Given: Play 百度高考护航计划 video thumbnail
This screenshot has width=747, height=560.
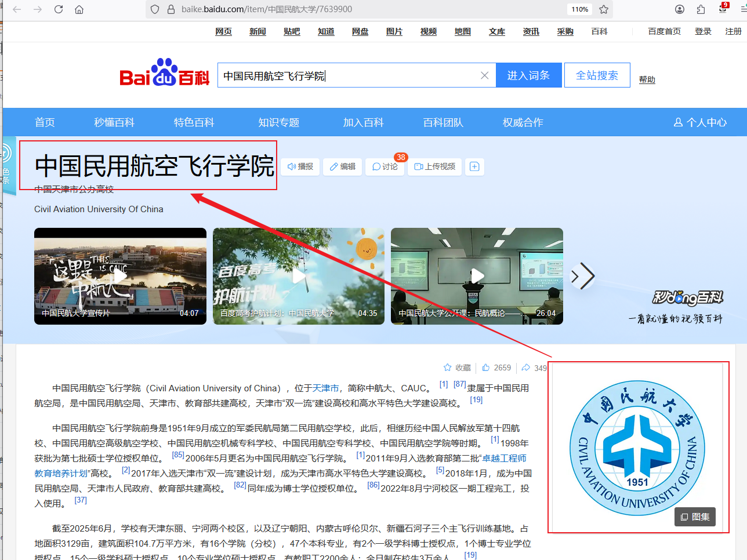Looking at the screenshot, I should pyautogui.click(x=299, y=276).
